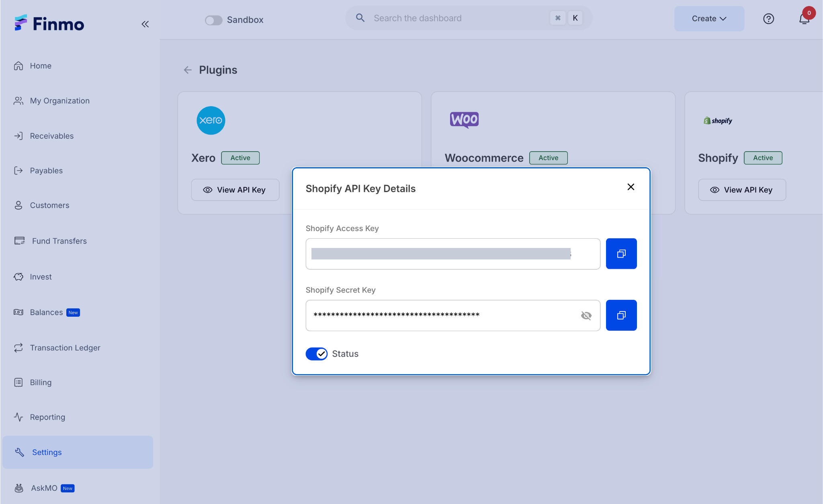The image size is (823, 504).
Task: Open Fund Transfers in sidebar
Action: point(78,241)
